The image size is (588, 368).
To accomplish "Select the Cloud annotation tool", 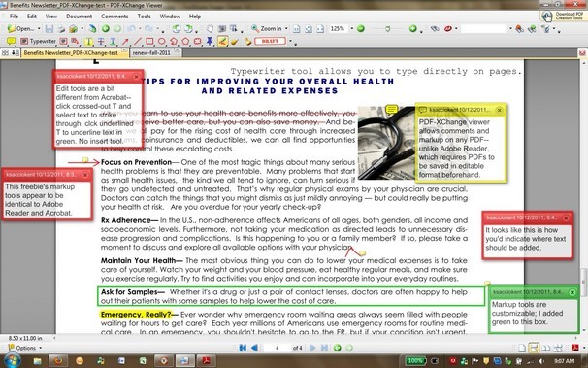I will pos(197,41).
